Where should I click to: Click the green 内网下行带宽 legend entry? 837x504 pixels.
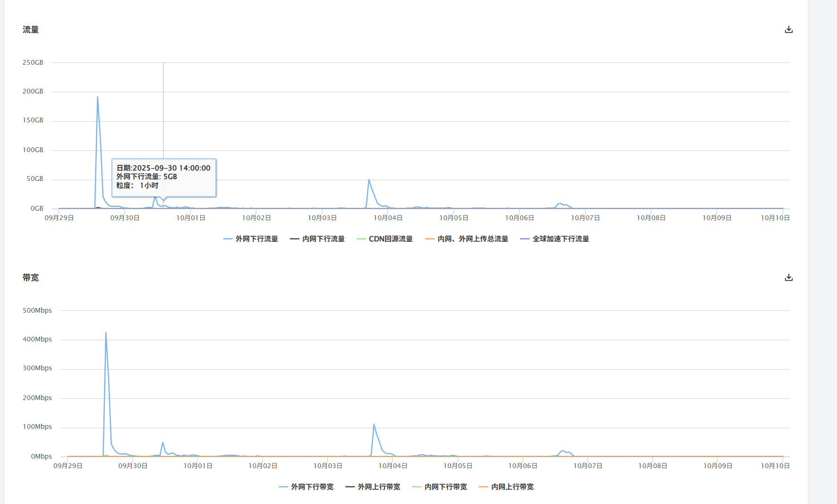tap(439, 487)
